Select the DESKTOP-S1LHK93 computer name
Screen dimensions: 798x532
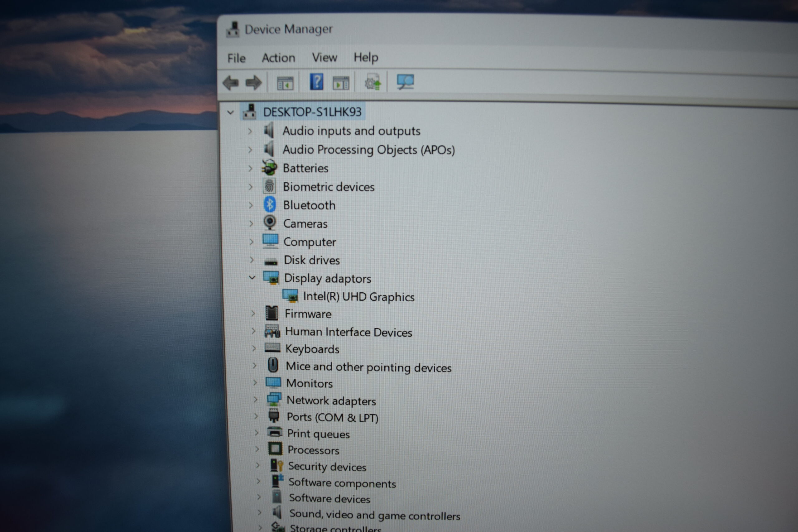coord(312,112)
